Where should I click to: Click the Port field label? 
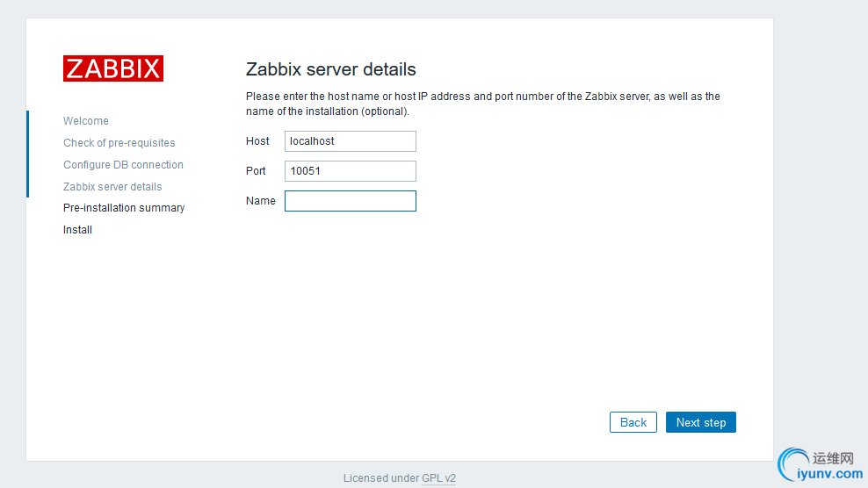[256, 171]
